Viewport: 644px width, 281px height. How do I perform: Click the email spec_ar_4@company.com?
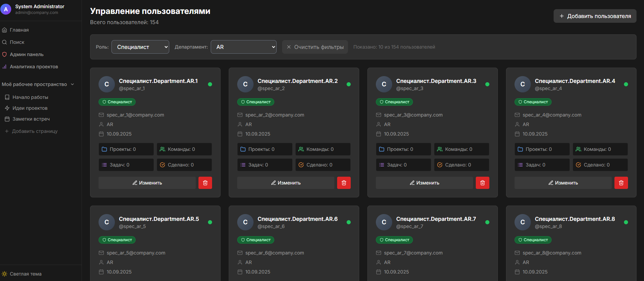[552, 115]
